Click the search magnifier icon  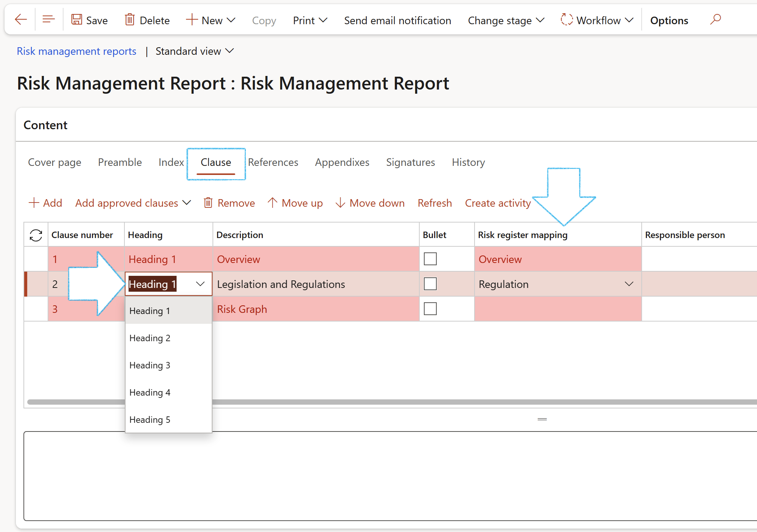(x=715, y=20)
